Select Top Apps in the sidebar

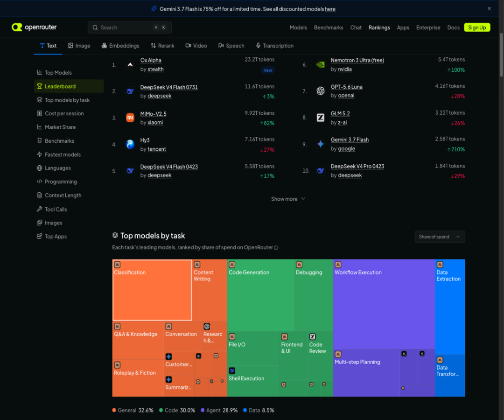point(69,237)
